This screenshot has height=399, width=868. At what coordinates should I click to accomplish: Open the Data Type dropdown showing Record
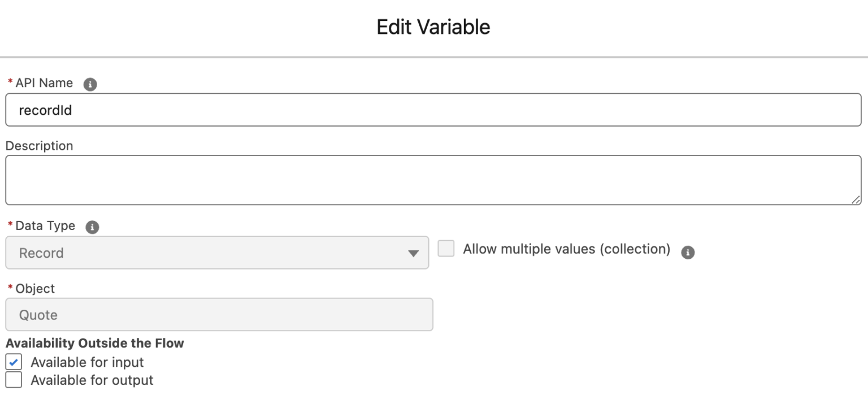(x=218, y=253)
